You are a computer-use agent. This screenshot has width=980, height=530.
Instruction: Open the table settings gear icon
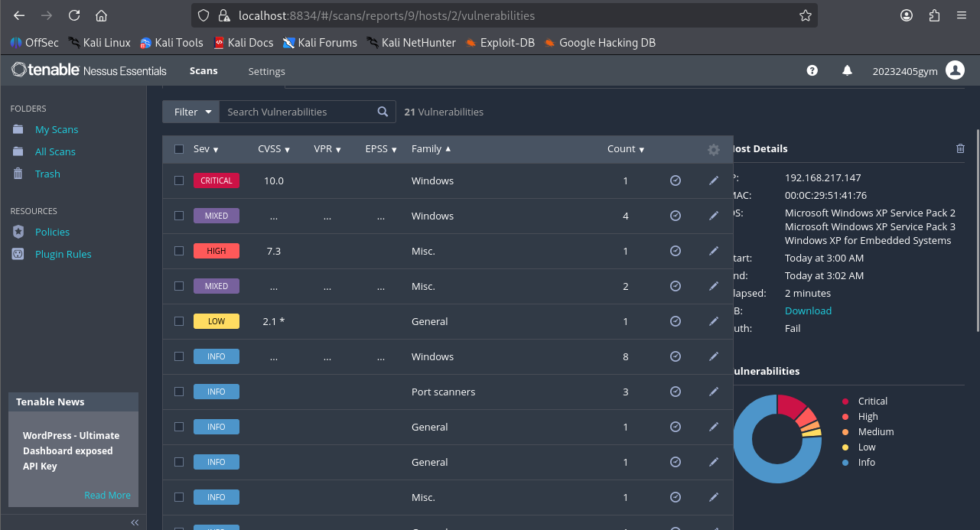(714, 150)
